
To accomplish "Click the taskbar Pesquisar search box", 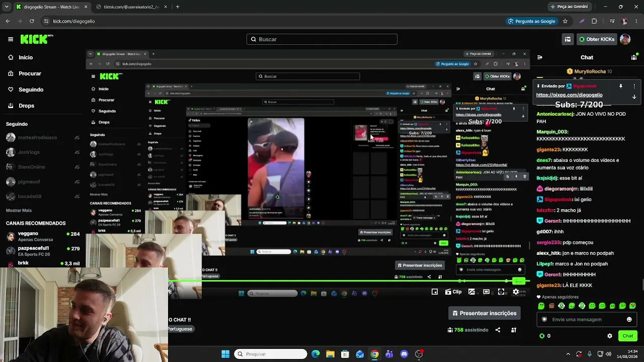I will point(271,354).
